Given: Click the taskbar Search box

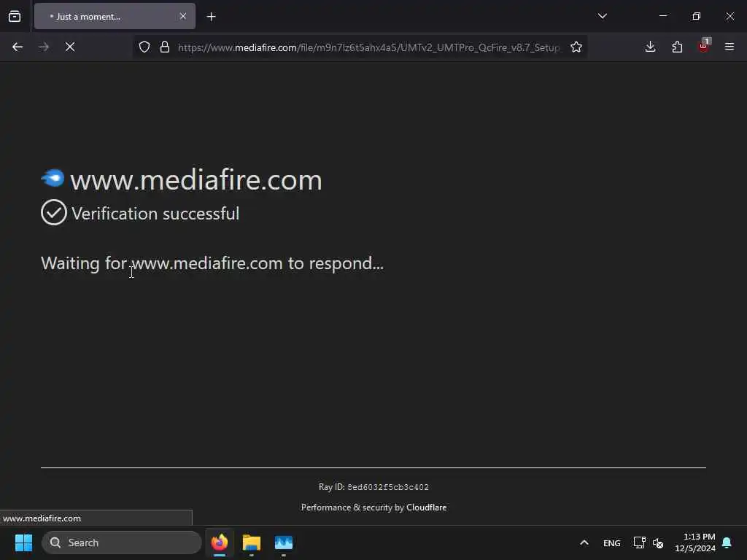Looking at the screenshot, I should [x=122, y=542].
